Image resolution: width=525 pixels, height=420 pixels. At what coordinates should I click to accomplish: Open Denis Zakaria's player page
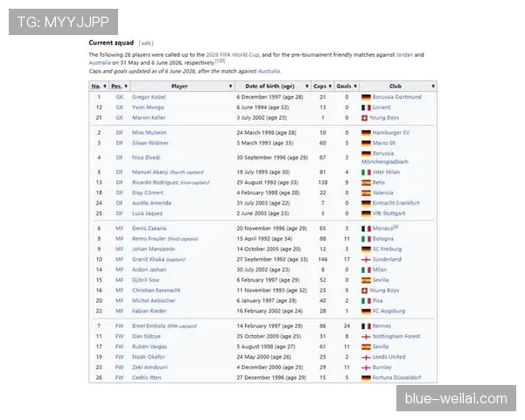click(149, 228)
